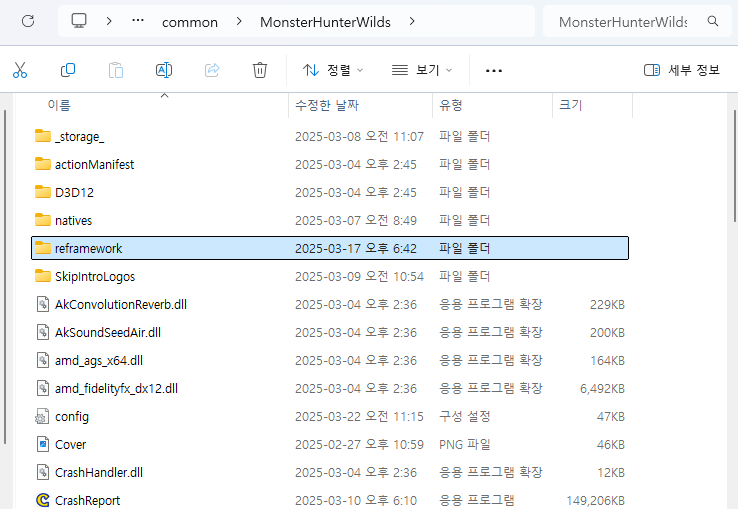Select the actionManifest folder
Image resolution: width=738 pixels, height=509 pixels.
tap(330, 164)
